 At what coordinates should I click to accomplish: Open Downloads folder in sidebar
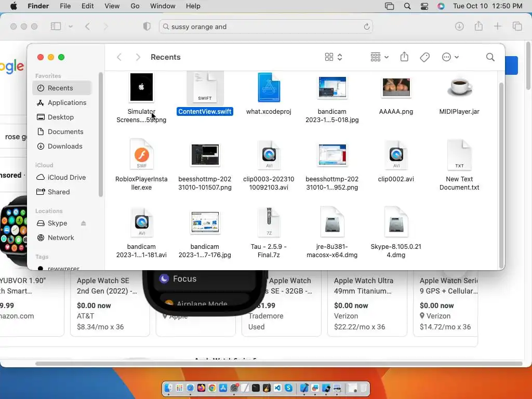click(62, 146)
